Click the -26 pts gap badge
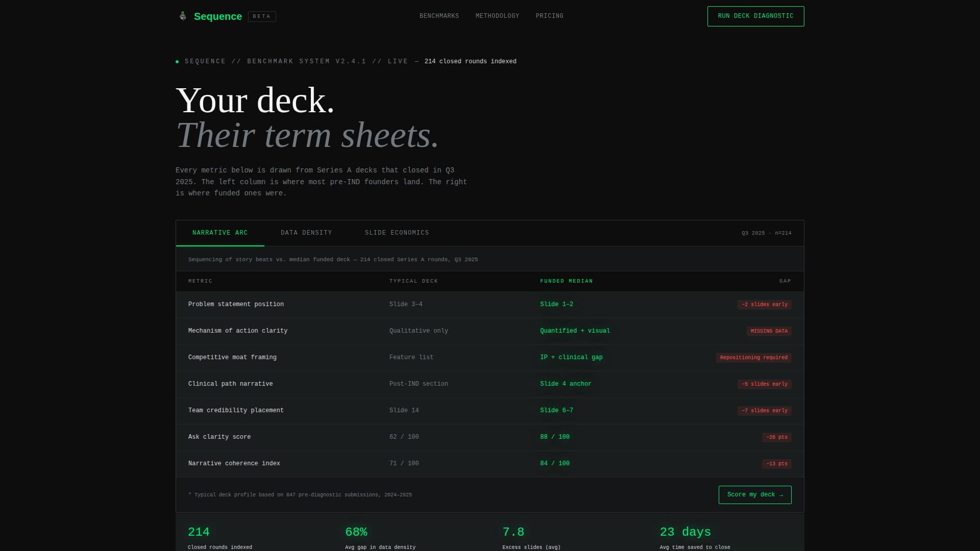Image resolution: width=980 pixels, height=551 pixels. (776, 437)
